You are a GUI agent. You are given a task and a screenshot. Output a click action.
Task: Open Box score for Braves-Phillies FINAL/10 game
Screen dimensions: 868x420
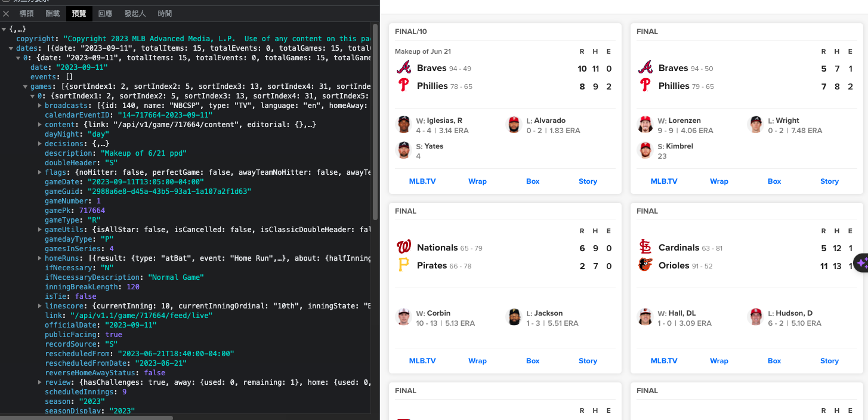click(x=533, y=181)
